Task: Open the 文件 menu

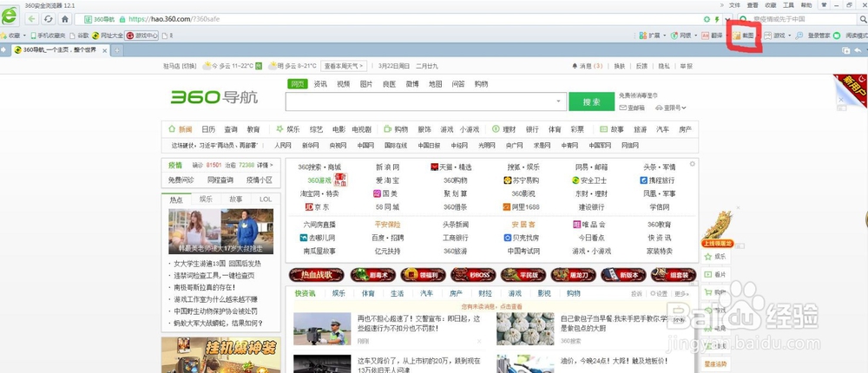Action: coord(734,5)
